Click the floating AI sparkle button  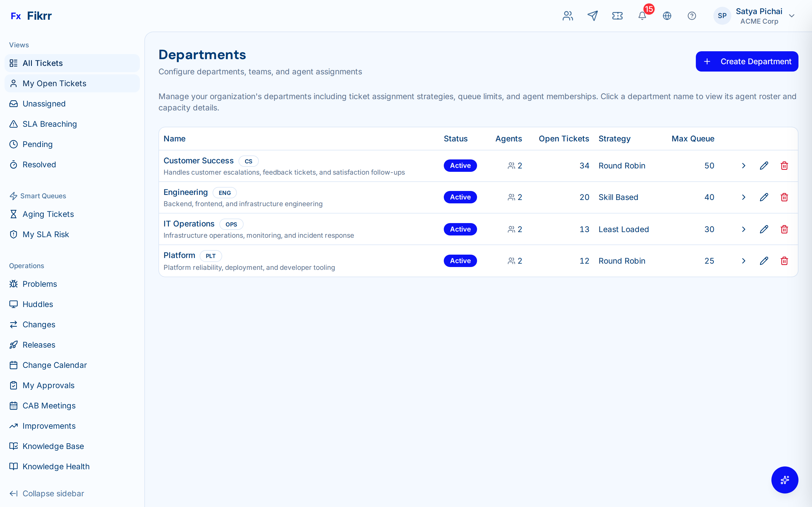[784, 480]
